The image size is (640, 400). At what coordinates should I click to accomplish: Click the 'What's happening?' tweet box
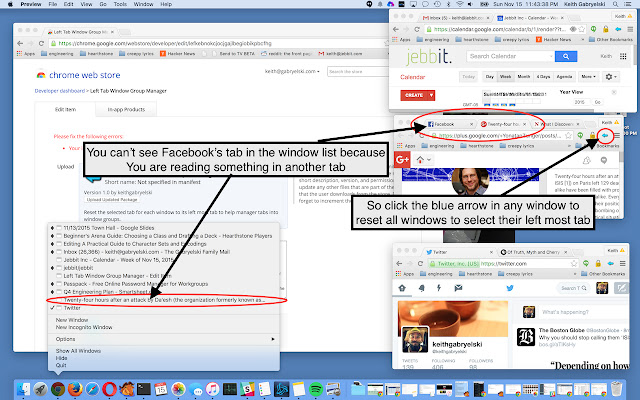(583, 312)
